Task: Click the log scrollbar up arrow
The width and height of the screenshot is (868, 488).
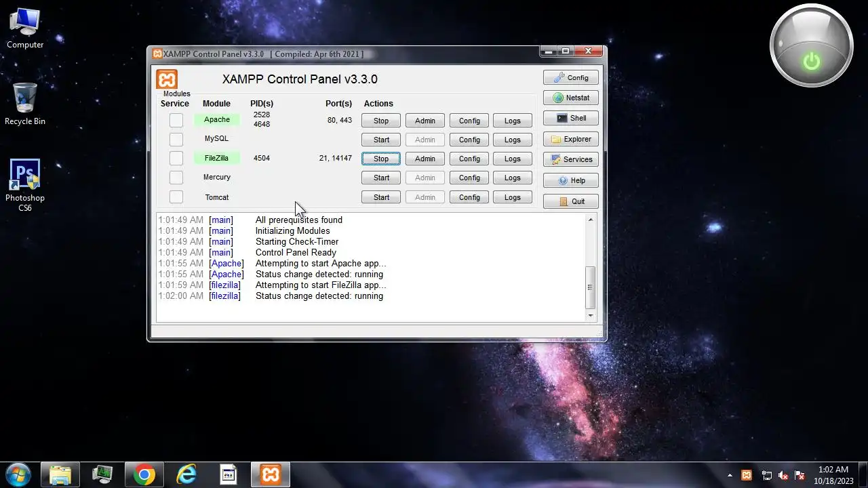Action: (590, 220)
